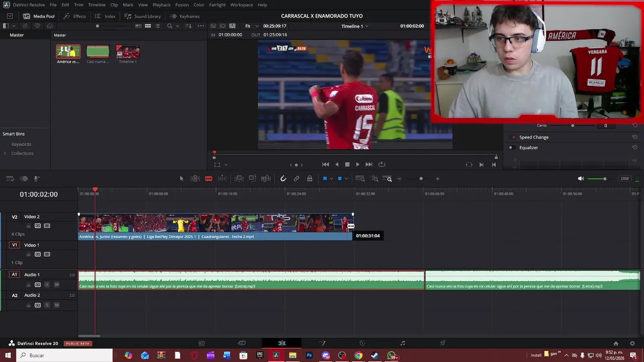This screenshot has height=362, width=644.
Task: Open the Sound Library panel
Action: [142, 16]
